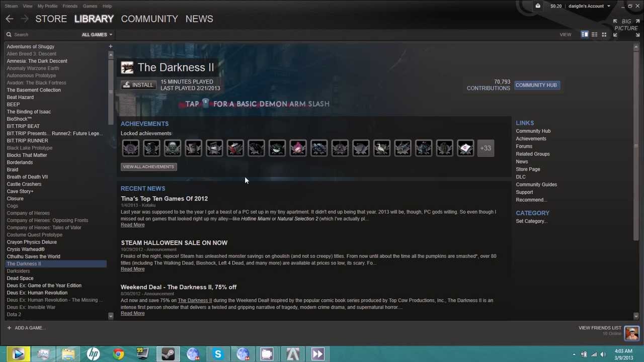644x362 pixels.
Task: Click Recommend... link
Action: 531,200
